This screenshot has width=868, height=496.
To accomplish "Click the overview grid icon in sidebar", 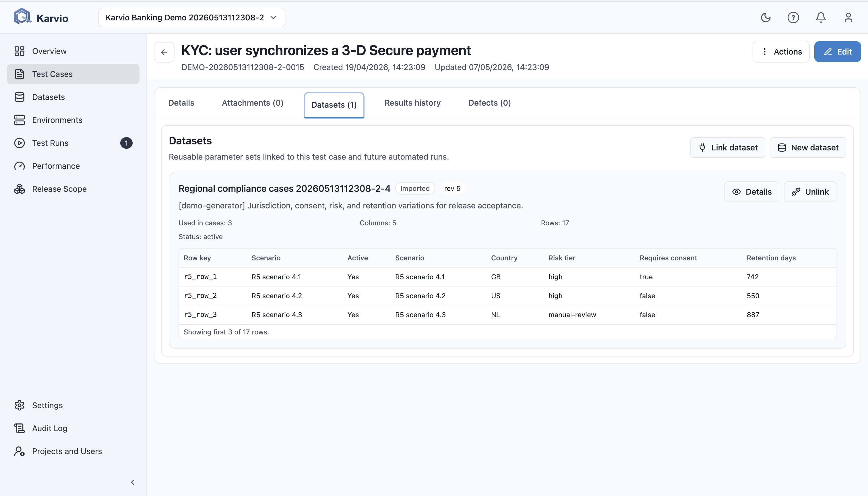I will point(20,51).
